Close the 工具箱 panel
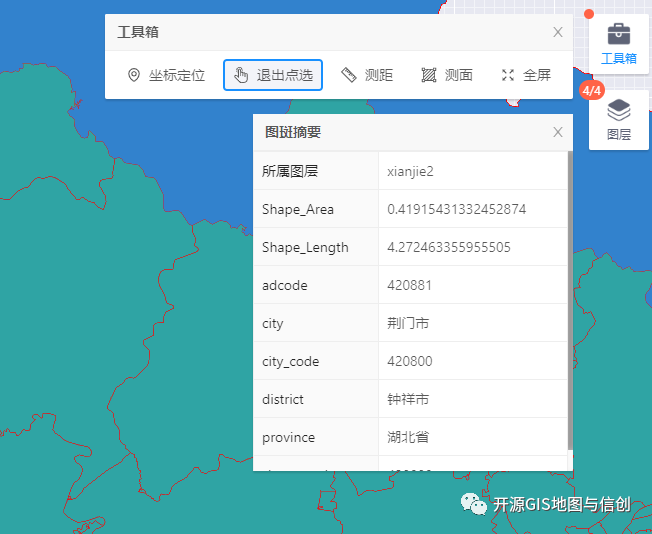 coord(558,32)
